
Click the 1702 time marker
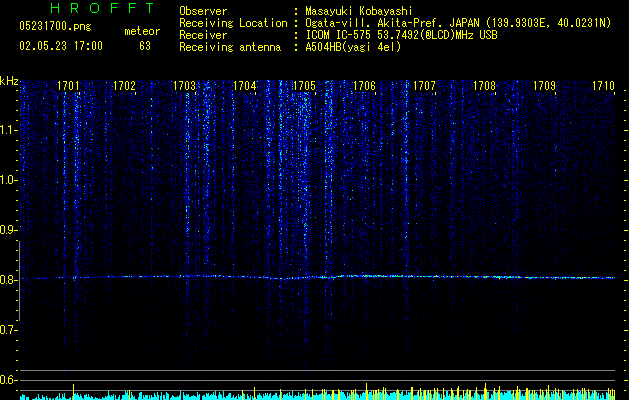pos(124,86)
